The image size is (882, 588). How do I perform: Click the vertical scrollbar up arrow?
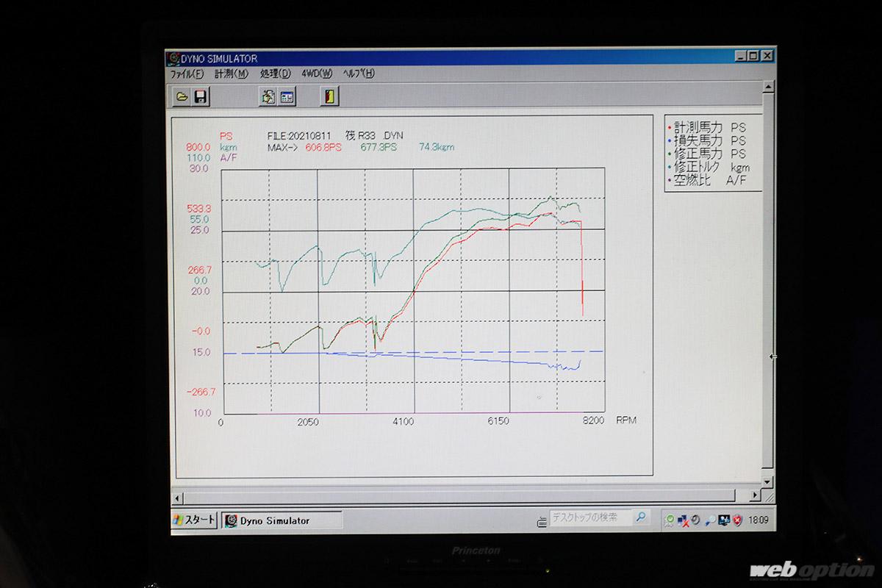click(769, 87)
